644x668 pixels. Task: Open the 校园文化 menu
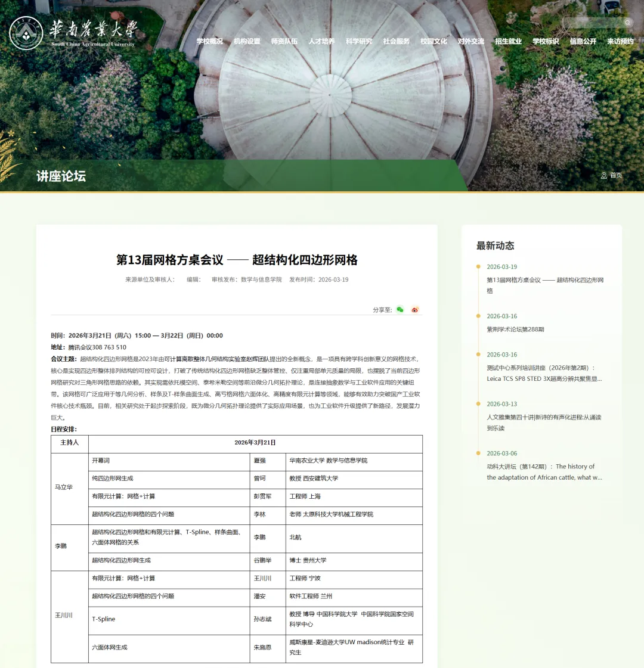click(434, 41)
